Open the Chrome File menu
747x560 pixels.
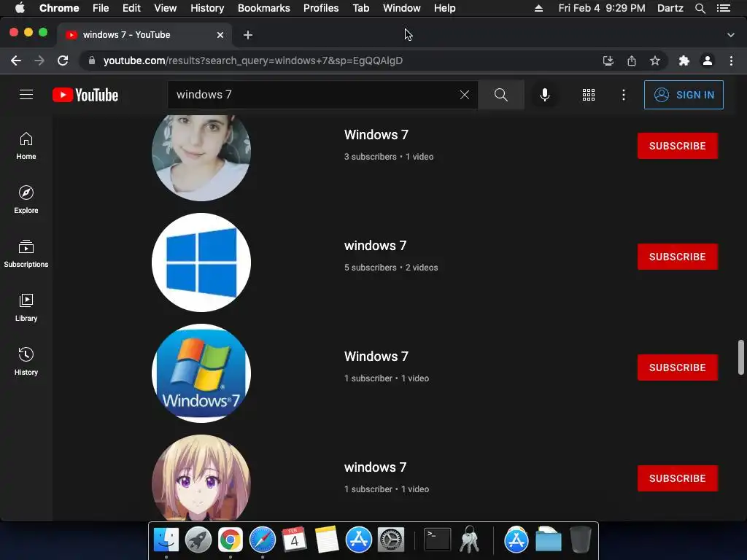click(101, 8)
